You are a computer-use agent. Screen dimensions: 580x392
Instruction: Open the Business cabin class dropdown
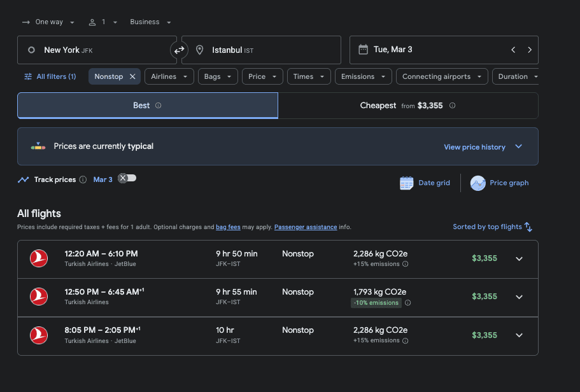(150, 22)
